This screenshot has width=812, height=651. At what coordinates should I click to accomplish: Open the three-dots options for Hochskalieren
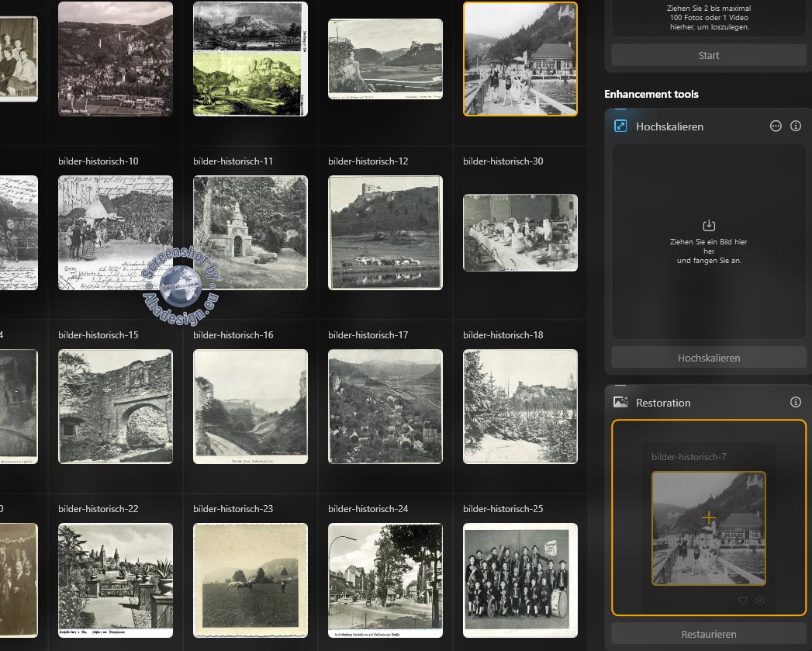coord(776,126)
